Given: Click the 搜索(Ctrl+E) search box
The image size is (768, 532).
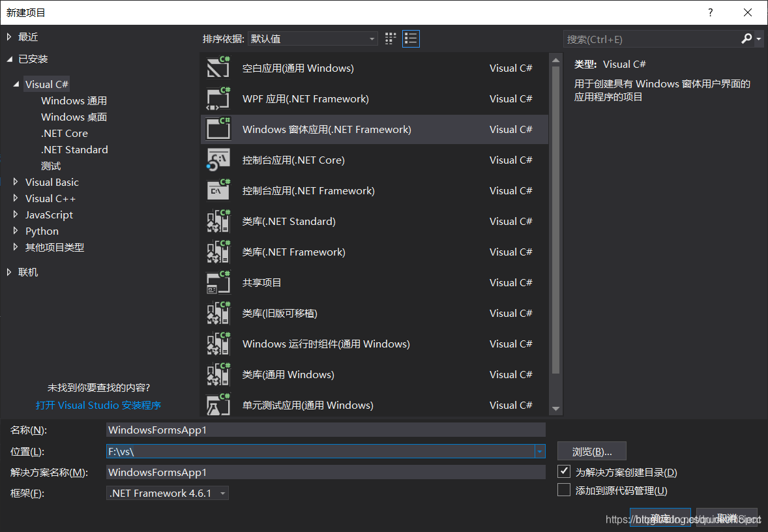Looking at the screenshot, I should point(651,39).
